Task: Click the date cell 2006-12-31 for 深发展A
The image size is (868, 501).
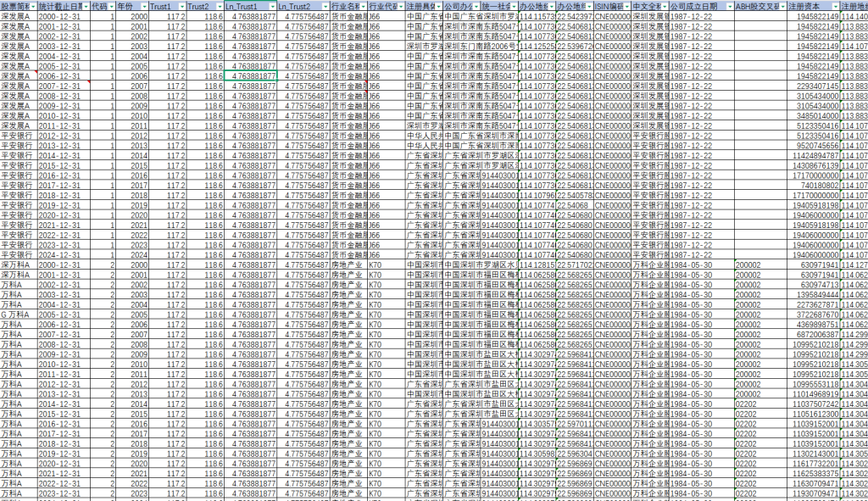Action: tap(61, 75)
